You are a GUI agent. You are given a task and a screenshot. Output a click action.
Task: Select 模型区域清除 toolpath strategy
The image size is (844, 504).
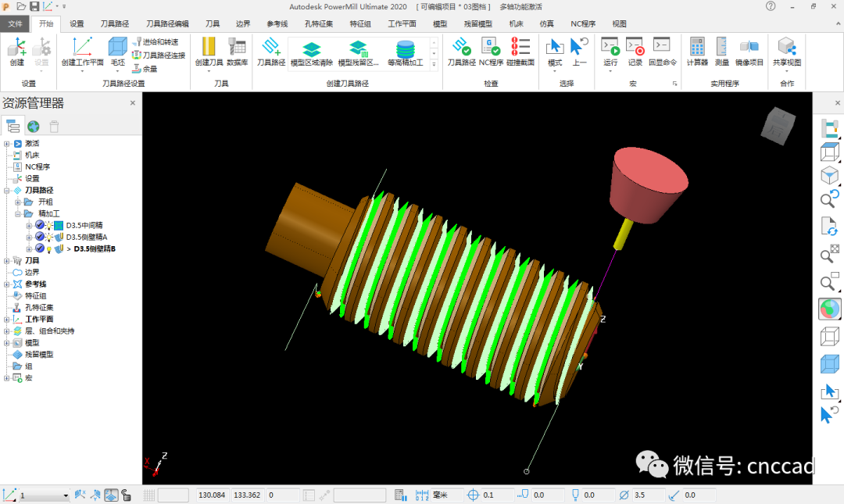click(x=312, y=52)
